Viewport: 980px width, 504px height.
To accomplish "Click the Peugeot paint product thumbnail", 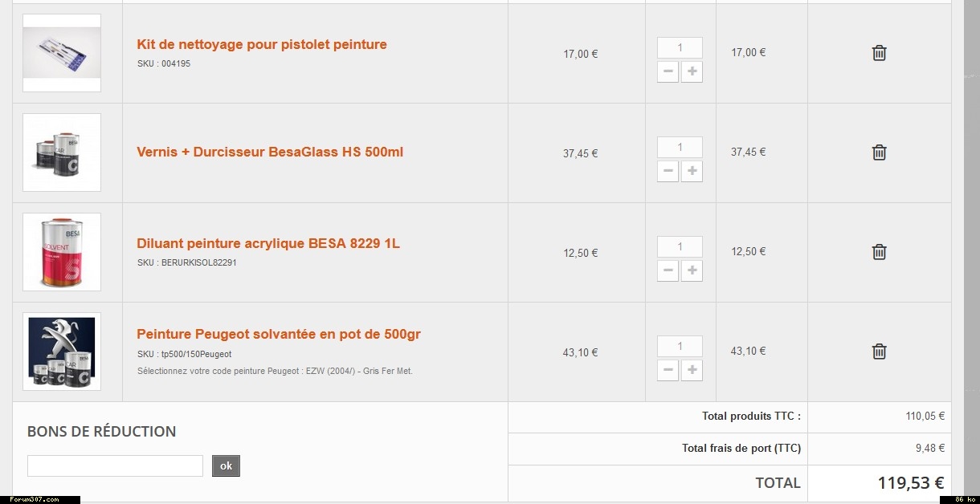I will click(62, 352).
